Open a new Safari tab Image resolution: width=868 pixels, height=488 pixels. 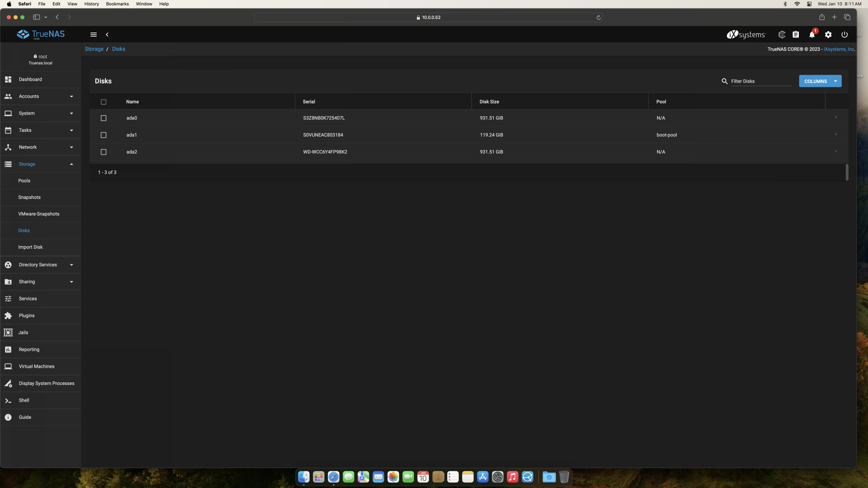[x=835, y=17]
